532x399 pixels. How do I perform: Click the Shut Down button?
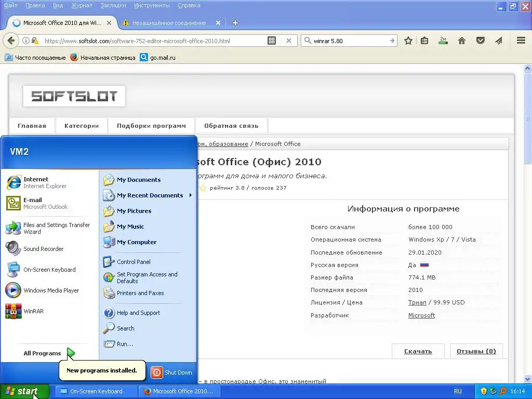click(171, 373)
